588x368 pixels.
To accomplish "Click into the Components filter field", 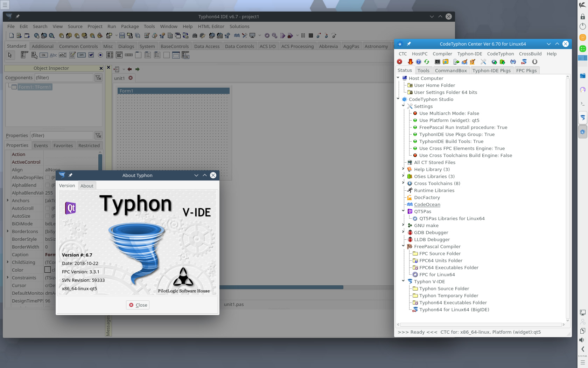I will [x=63, y=78].
